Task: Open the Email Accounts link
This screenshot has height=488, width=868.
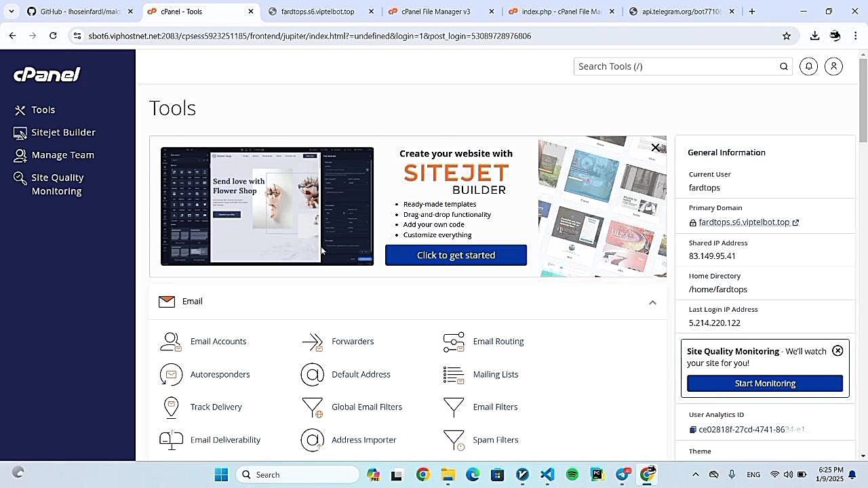Action: (x=218, y=342)
